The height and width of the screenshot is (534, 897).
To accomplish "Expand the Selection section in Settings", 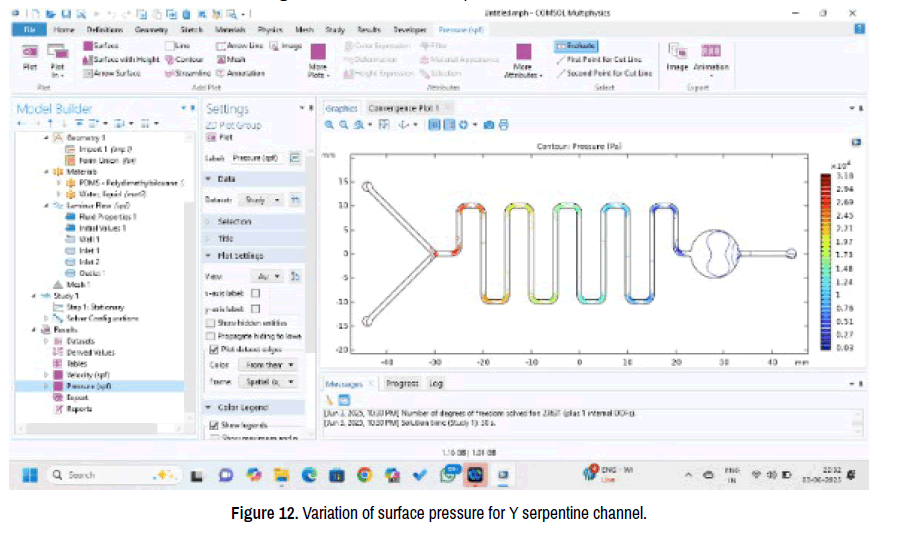I will tap(234, 221).
